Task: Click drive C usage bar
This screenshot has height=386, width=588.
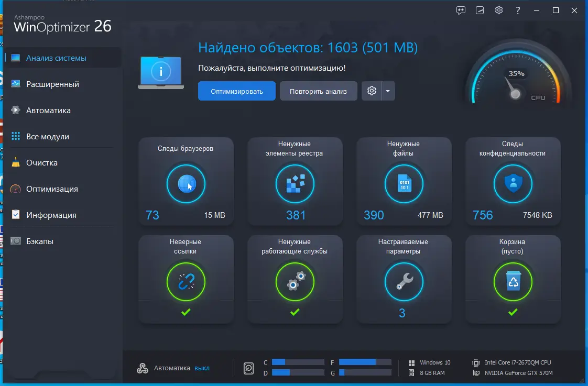Action: [x=298, y=362]
